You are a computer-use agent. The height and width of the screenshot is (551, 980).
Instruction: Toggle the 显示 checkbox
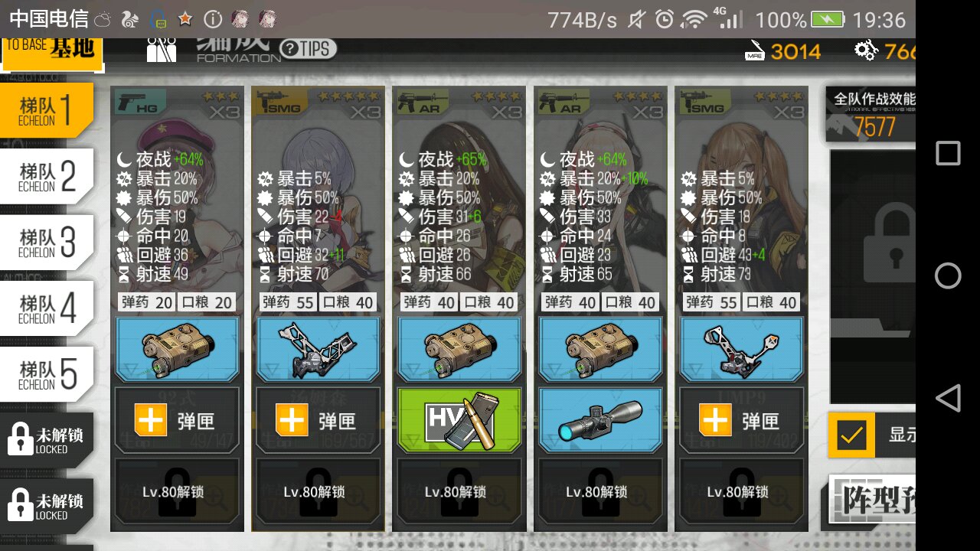click(x=851, y=435)
